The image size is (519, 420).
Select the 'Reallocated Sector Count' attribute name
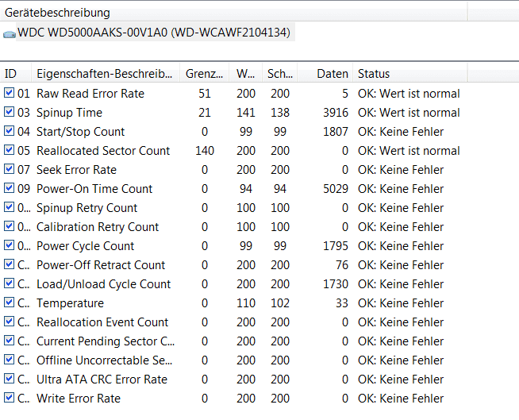tap(103, 151)
